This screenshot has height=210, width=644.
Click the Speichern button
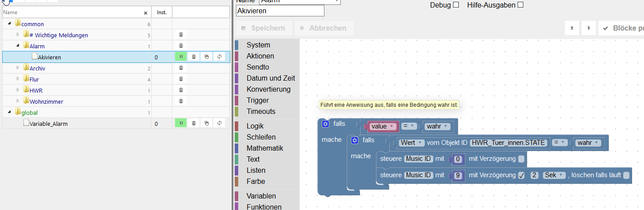(264, 28)
